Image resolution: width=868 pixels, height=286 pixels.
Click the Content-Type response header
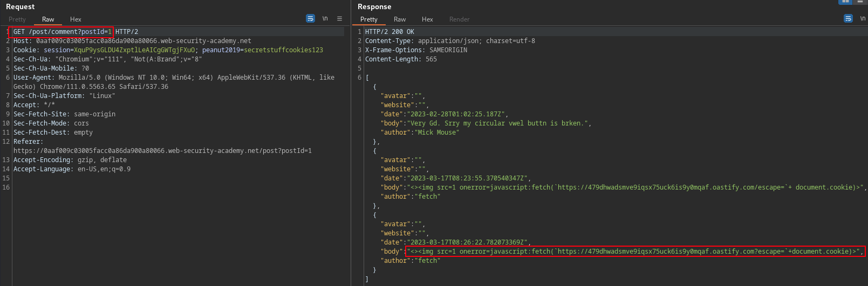[x=450, y=41]
